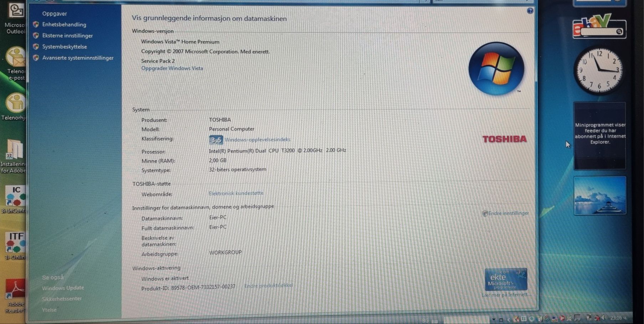644x324 pixels.
Task: Click the 32-biters operativsystem value
Action: (238, 169)
